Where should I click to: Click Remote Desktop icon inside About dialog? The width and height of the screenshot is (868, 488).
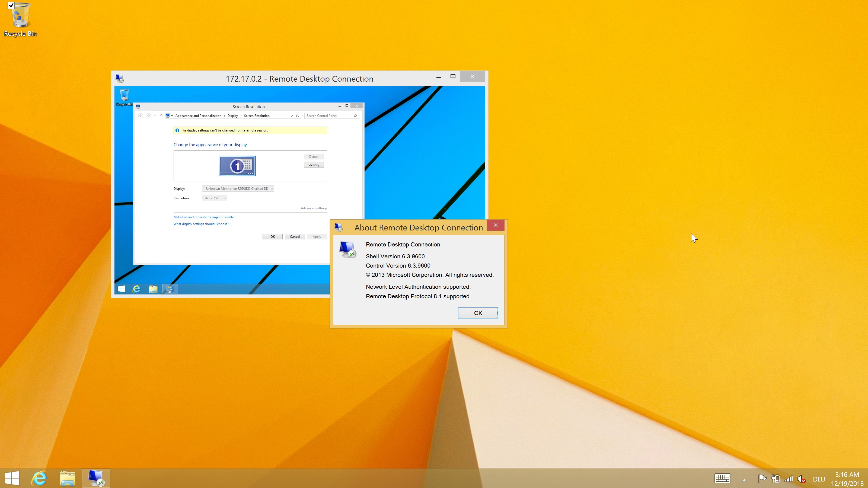tap(347, 249)
